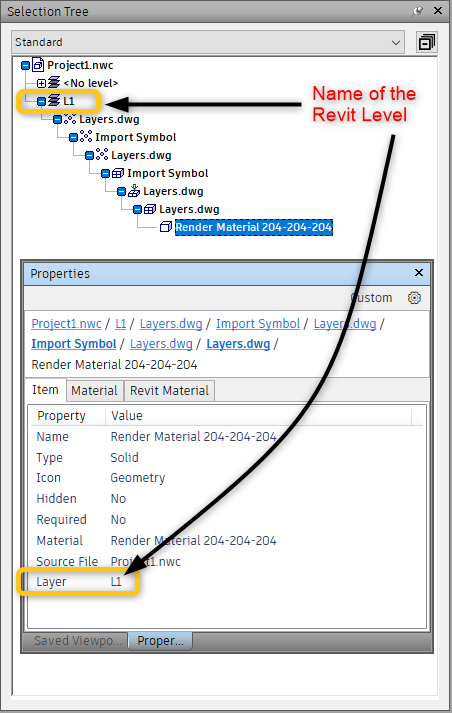
Task: Open the Saved Viewpoints bottom tab
Action: 78,641
